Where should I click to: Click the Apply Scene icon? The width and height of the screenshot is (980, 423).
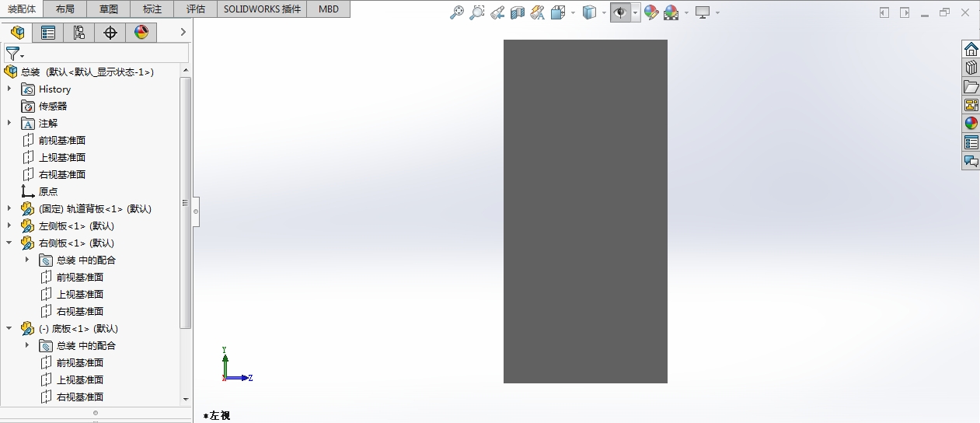click(x=671, y=12)
